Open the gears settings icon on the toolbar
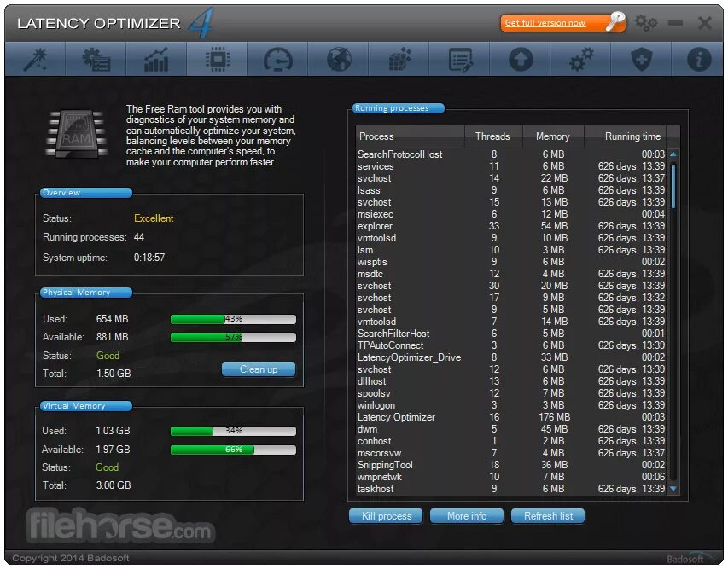Image resolution: width=728 pixels, height=569 pixels. tap(579, 59)
